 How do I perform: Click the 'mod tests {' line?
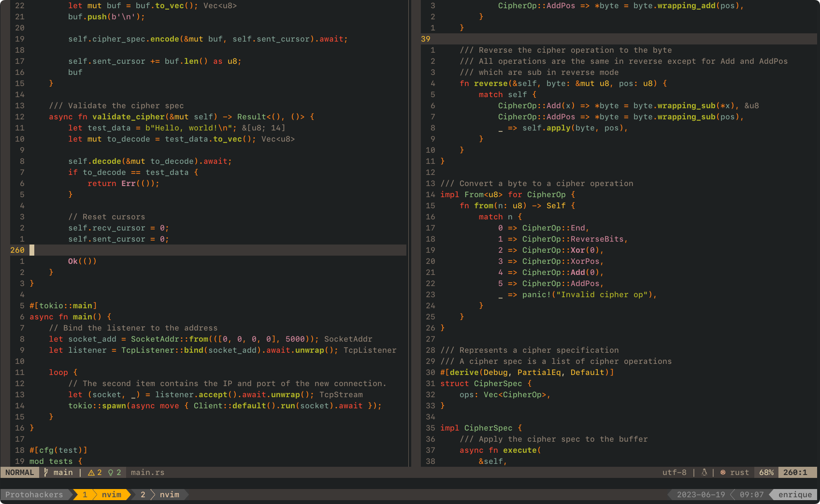click(x=56, y=461)
